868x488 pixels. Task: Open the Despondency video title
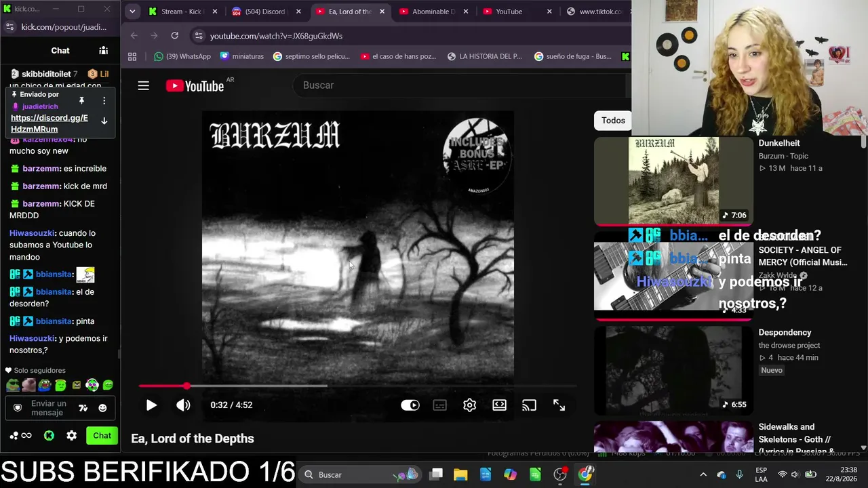[x=785, y=333]
